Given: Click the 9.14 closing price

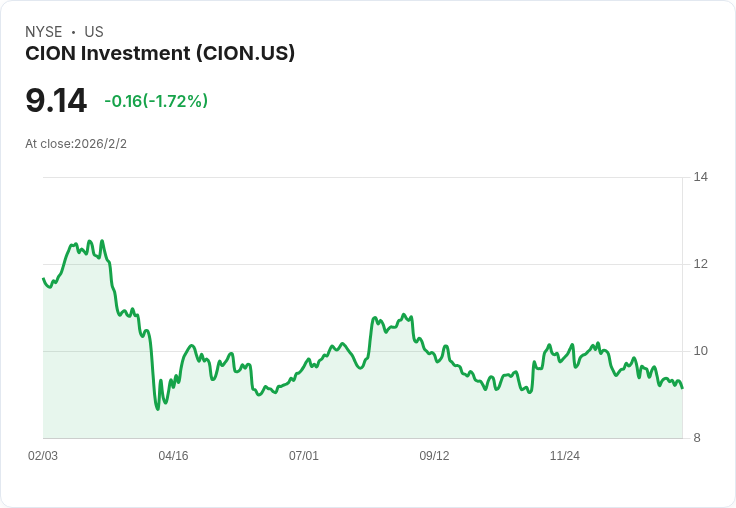Looking at the screenshot, I should [x=56, y=101].
